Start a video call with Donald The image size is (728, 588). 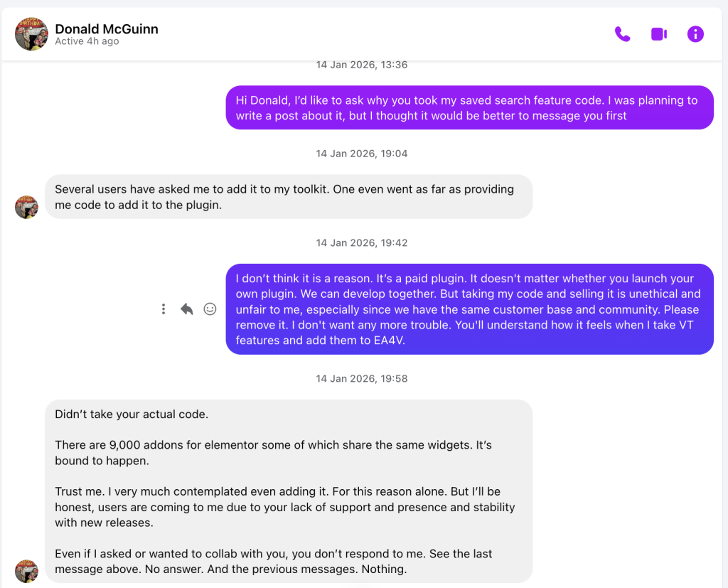tap(659, 34)
